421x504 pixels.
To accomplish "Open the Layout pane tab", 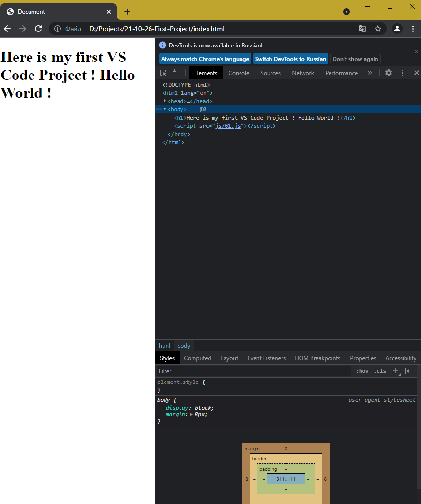I will 229,358.
